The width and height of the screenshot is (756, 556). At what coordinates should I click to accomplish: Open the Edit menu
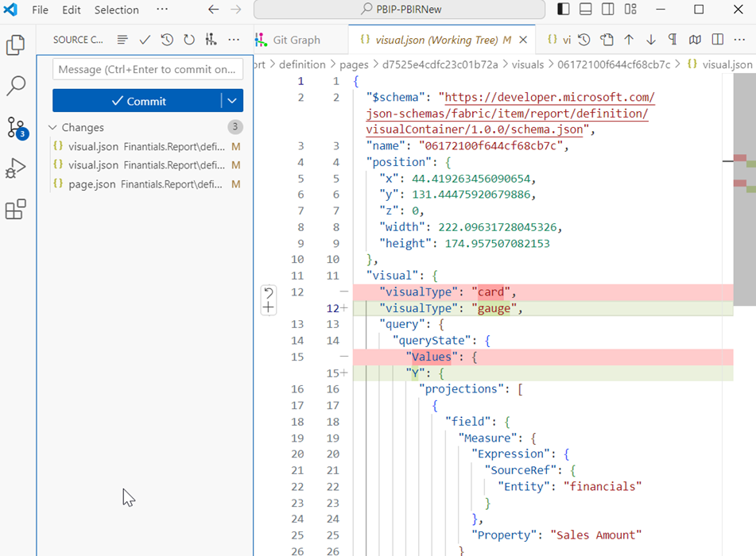(x=71, y=10)
